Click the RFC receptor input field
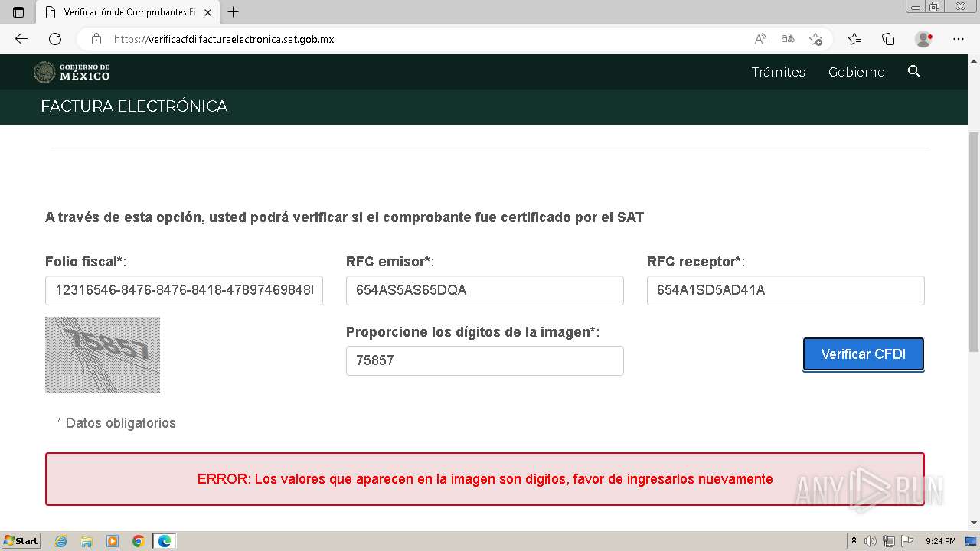This screenshot has height=551, width=980. click(786, 290)
